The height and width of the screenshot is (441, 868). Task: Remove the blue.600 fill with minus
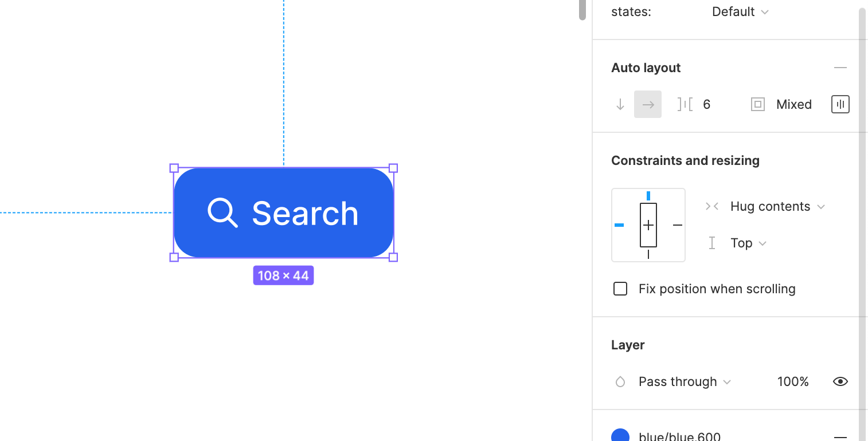[x=840, y=436]
